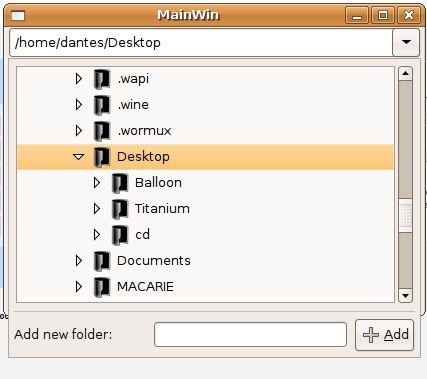Click the Balloon folder icon
Image resolution: width=427 pixels, height=379 pixels.
pyautogui.click(x=120, y=183)
